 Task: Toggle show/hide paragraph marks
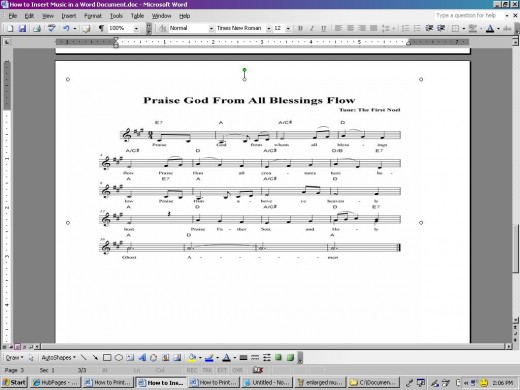101,28
